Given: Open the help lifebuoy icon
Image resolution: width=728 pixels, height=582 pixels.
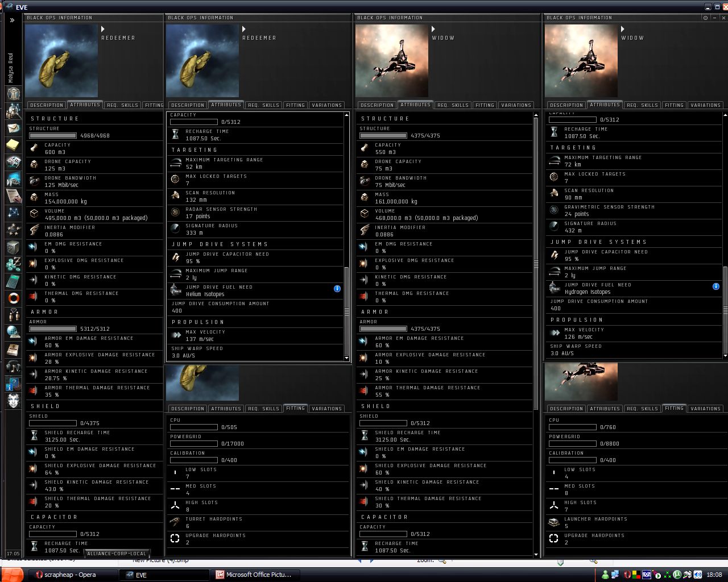Looking at the screenshot, I should point(14,298).
